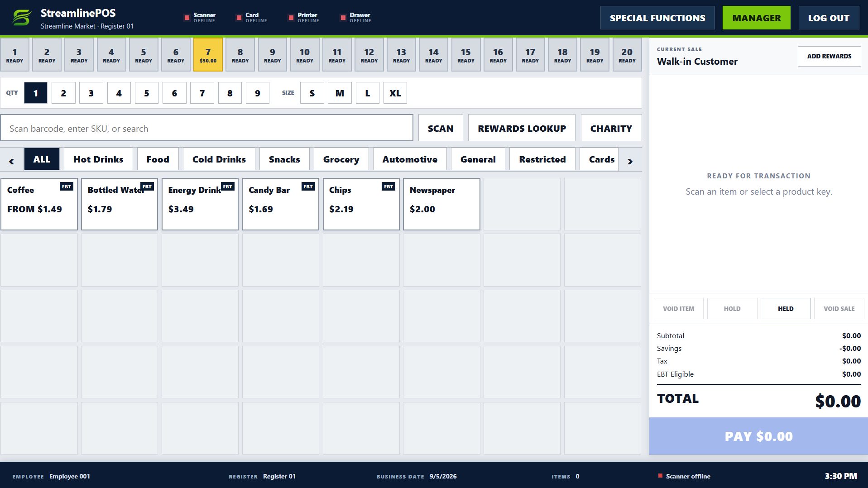The height and width of the screenshot is (488, 868).
Task: Click the Add Rewards button
Action: coord(829,56)
